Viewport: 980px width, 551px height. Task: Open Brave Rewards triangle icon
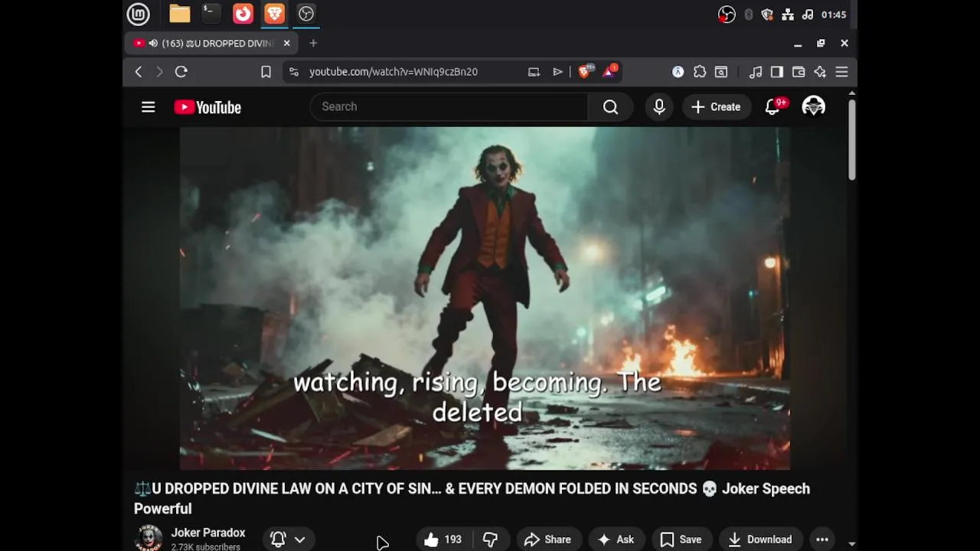[x=609, y=71]
